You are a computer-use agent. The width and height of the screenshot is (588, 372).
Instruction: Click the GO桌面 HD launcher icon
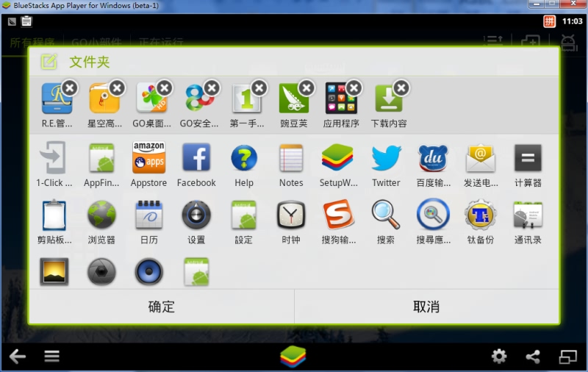coord(151,99)
